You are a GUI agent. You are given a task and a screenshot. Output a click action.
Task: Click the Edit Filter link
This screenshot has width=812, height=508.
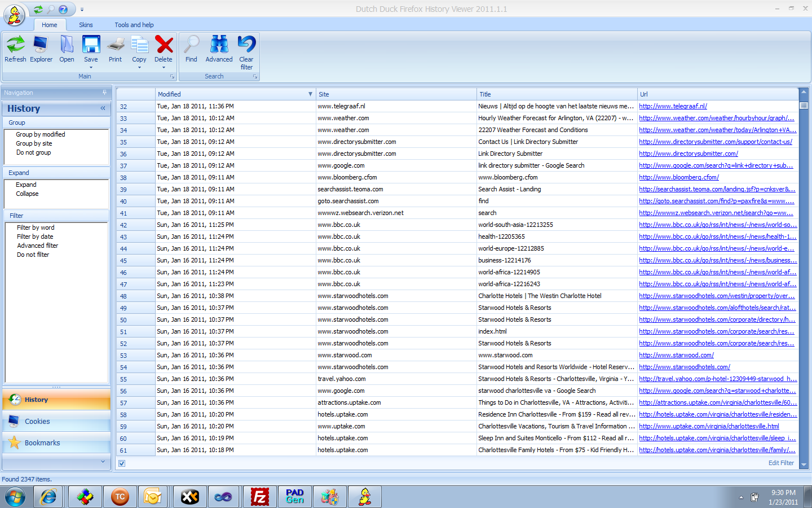click(781, 463)
